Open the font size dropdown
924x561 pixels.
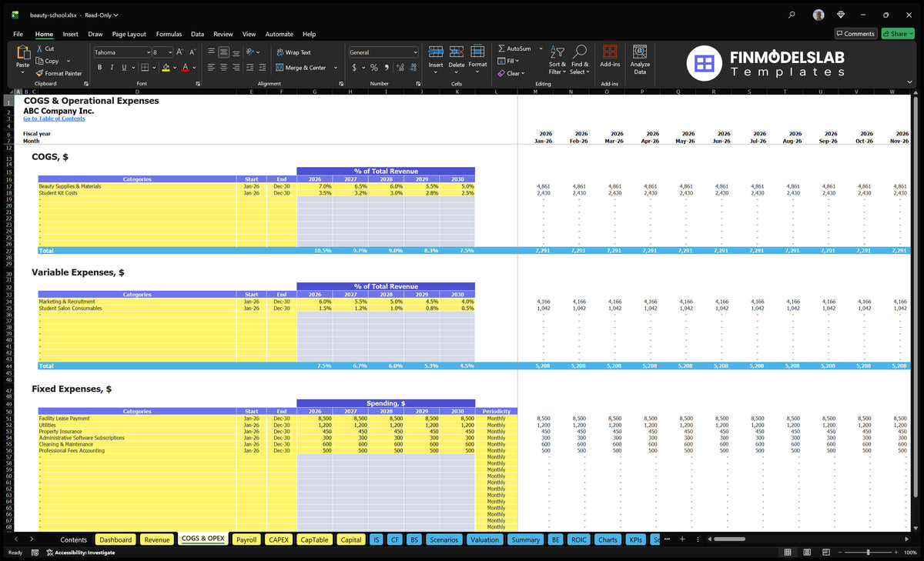pyautogui.click(x=169, y=52)
